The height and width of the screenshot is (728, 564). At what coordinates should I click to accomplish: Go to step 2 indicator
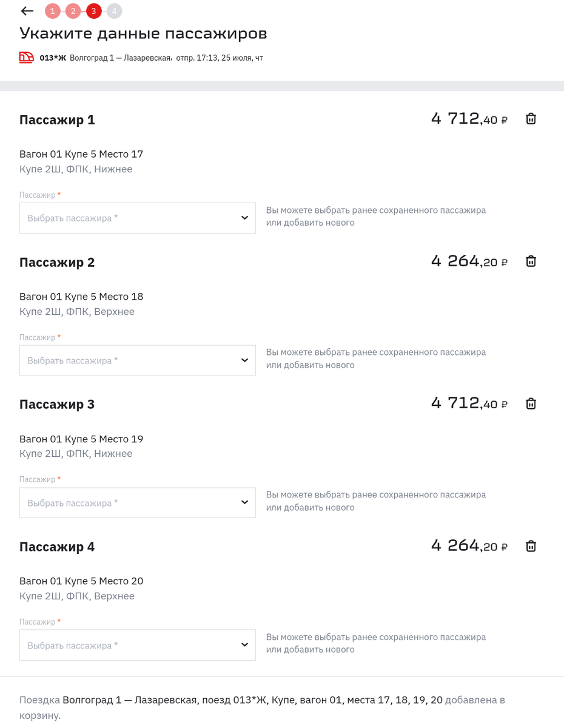tap(73, 11)
